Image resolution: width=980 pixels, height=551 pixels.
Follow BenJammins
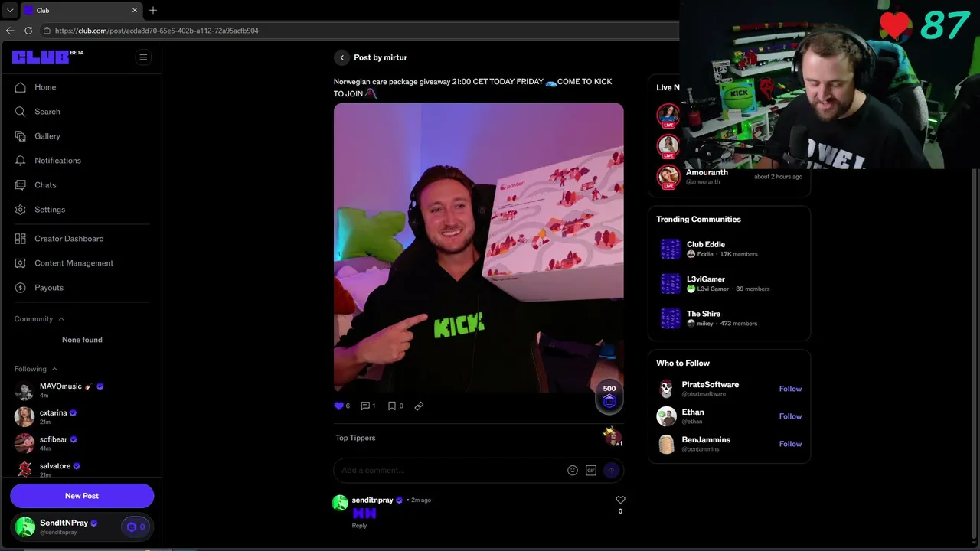[790, 444]
